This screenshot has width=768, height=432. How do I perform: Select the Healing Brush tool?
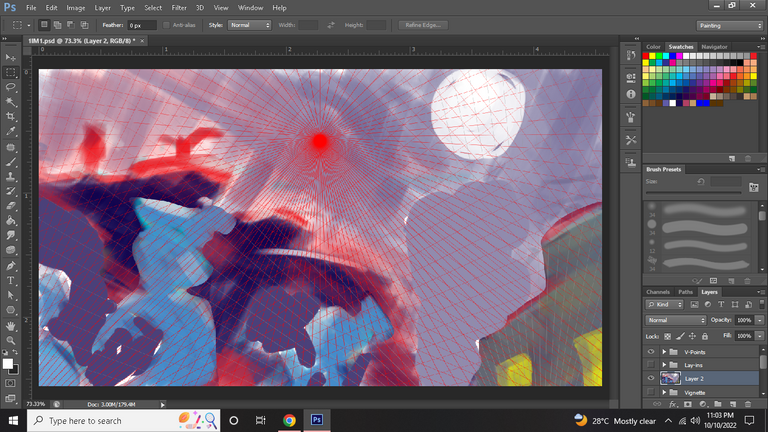[10, 147]
